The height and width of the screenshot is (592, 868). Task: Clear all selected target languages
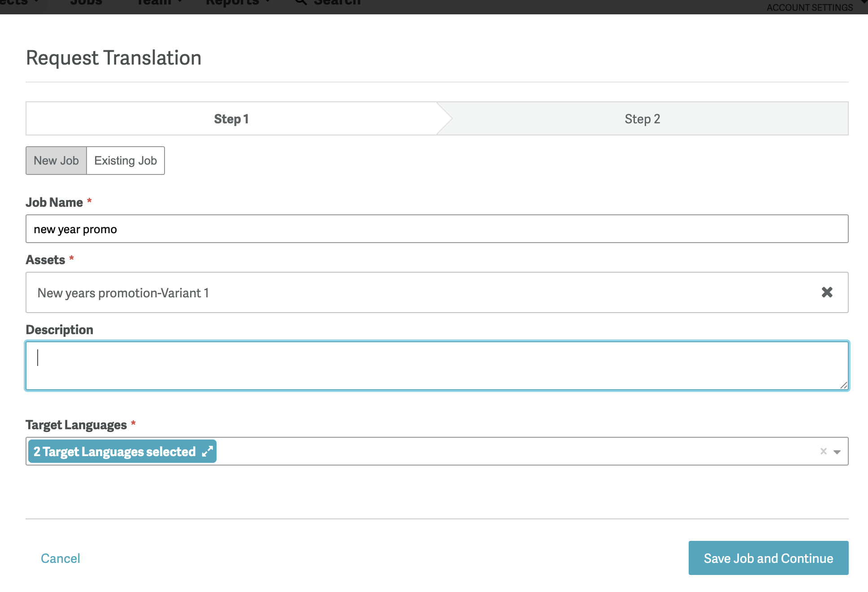point(823,451)
